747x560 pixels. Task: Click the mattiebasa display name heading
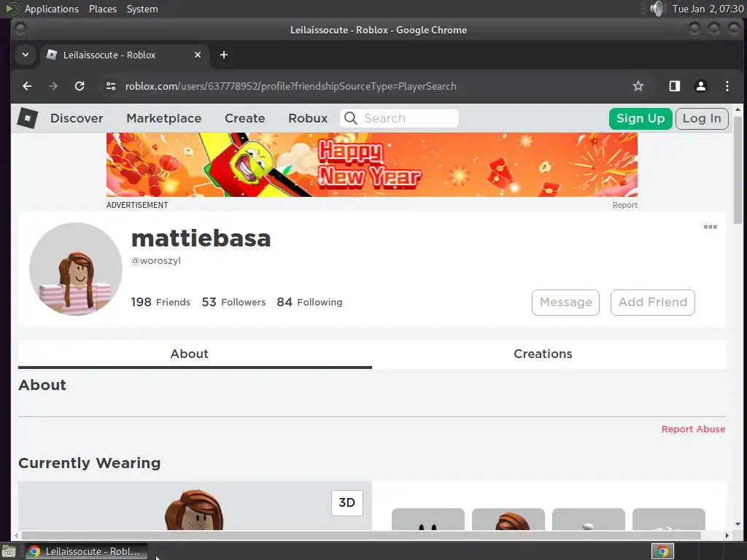(201, 238)
